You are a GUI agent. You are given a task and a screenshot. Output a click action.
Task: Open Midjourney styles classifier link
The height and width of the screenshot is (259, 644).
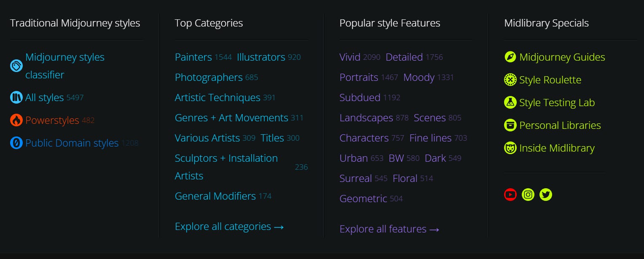65,66
